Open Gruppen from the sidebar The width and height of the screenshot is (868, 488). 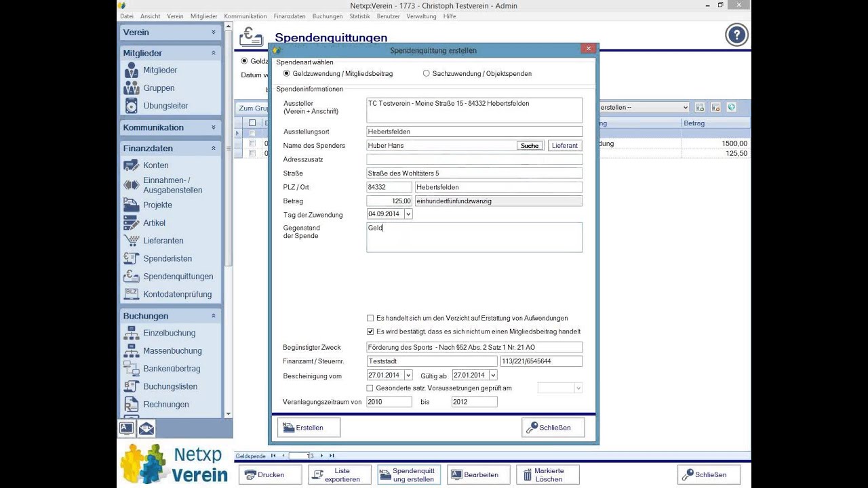[132, 88]
